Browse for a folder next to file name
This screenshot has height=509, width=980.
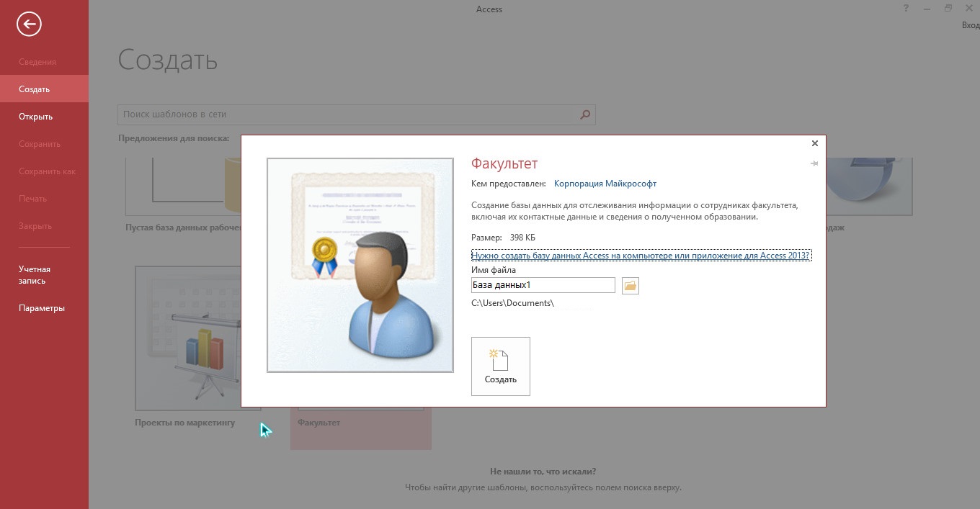tap(630, 286)
